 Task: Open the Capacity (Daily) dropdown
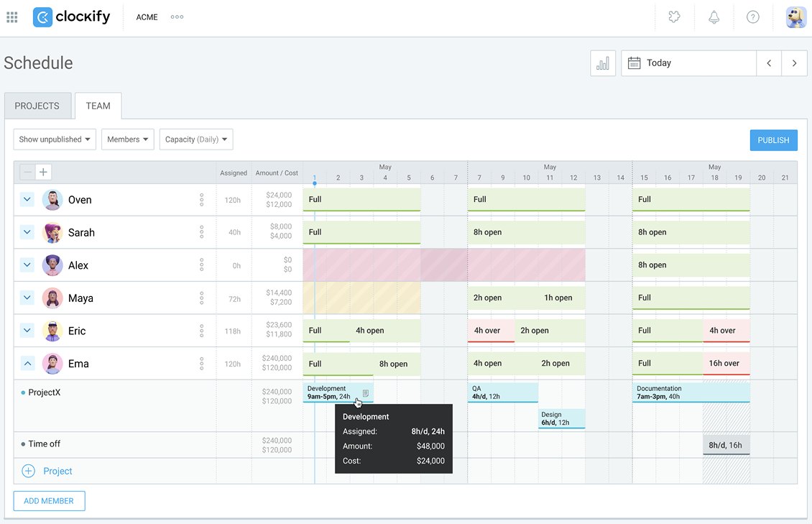(196, 139)
